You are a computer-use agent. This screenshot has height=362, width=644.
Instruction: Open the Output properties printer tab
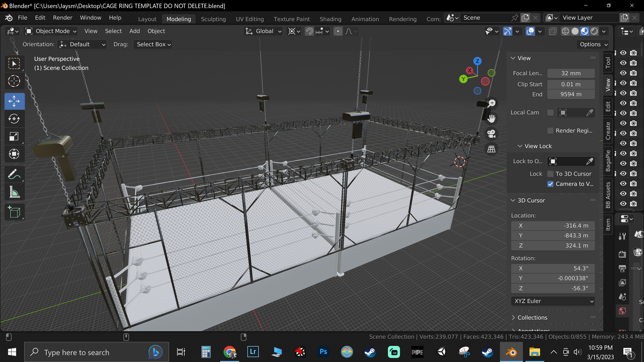(x=622, y=268)
